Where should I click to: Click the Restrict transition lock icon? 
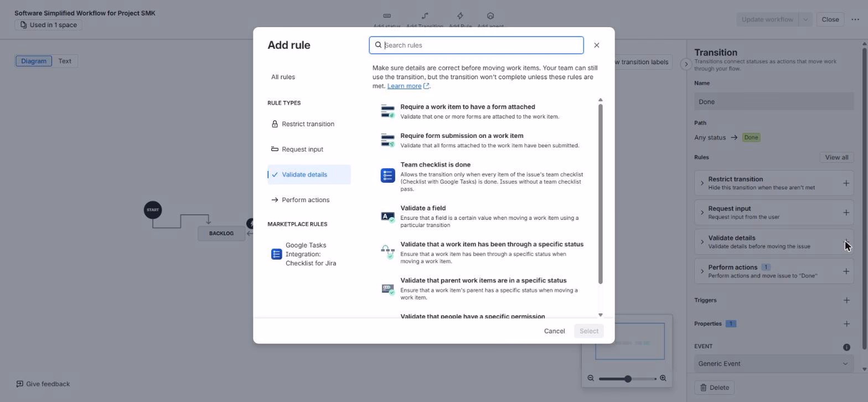275,124
